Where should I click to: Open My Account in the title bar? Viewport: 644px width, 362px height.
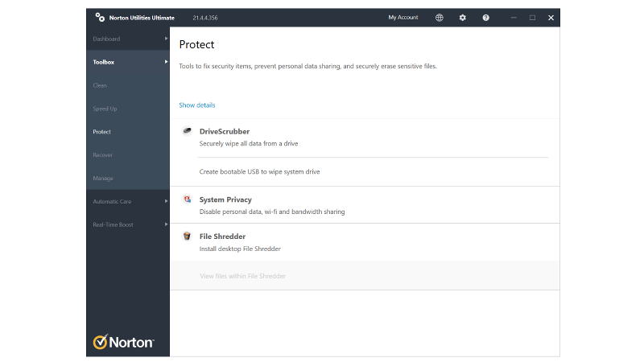pos(403,18)
